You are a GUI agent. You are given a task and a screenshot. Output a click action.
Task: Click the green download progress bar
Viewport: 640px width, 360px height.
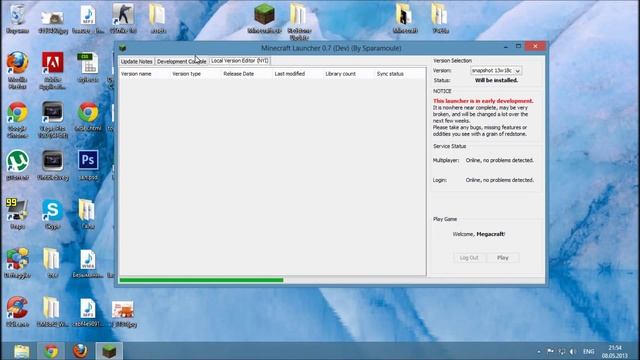click(201, 280)
